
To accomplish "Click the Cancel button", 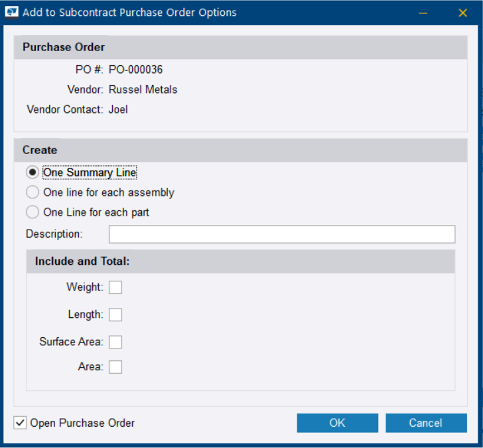I will point(426,423).
